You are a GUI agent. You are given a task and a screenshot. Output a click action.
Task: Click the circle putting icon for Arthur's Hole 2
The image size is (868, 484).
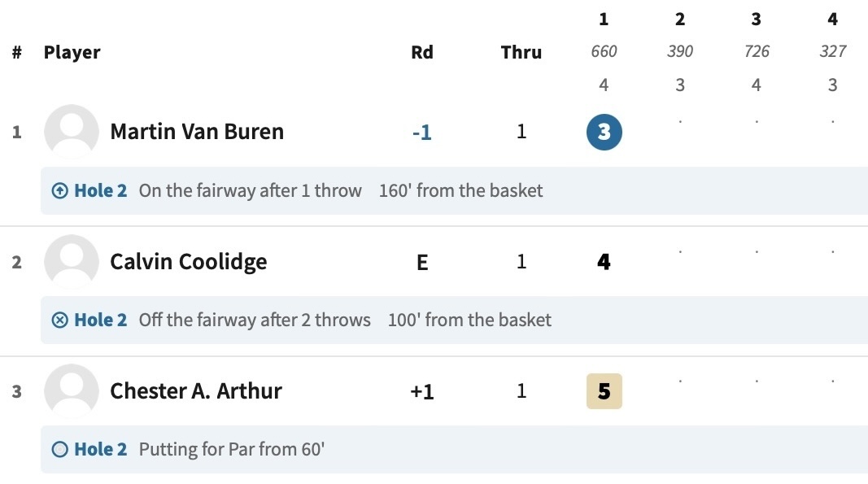pyautogui.click(x=59, y=449)
